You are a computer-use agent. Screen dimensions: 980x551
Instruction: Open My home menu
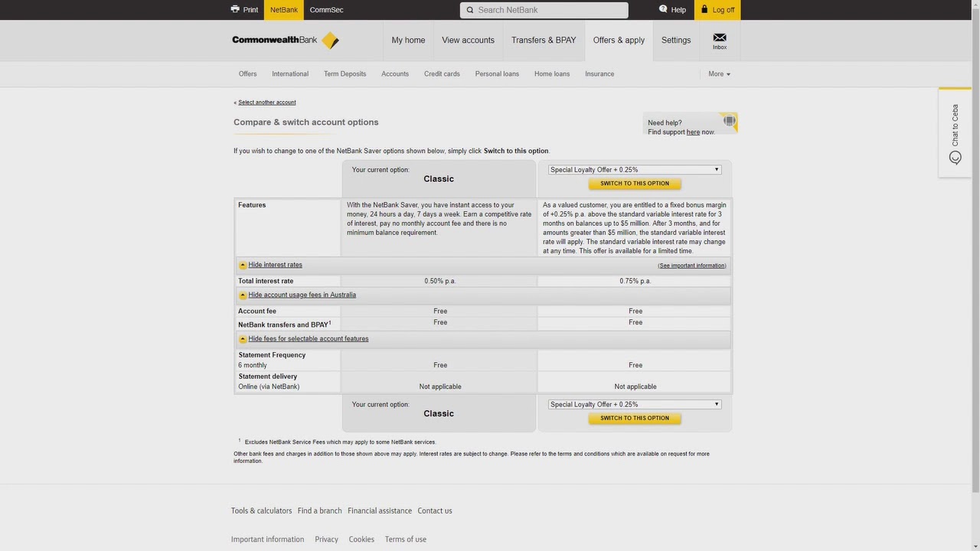tap(408, 41)
